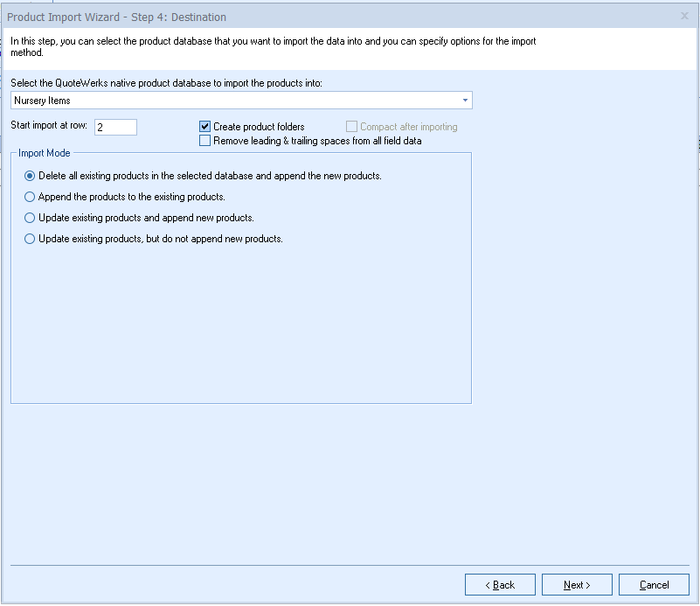The width and height of the screenshot is (700, 606).
Task: Close the Product Import Wizard window
Action: tap(683, 16)
